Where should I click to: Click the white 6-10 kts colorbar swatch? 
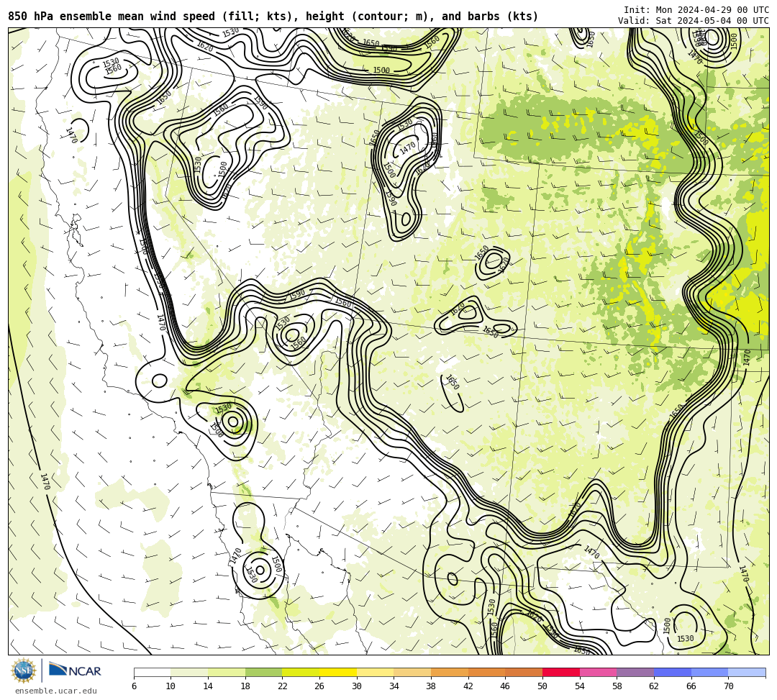click(x=152, y=672)
